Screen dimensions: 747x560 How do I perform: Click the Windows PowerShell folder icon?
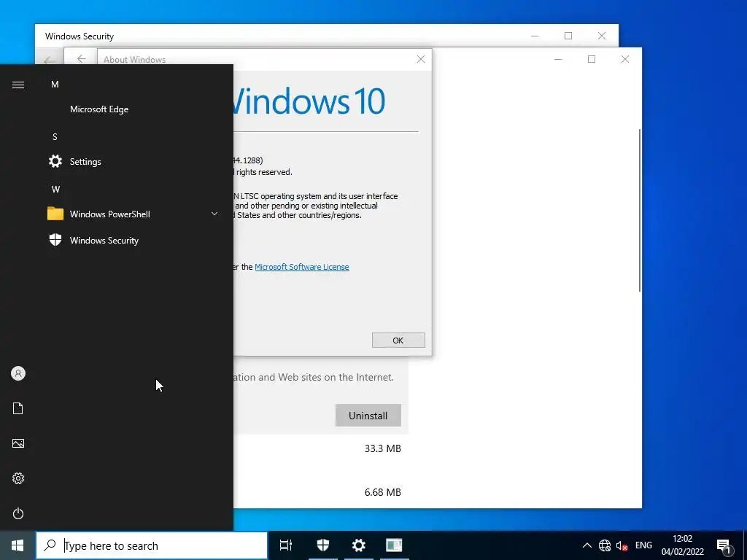pos(55,214)
